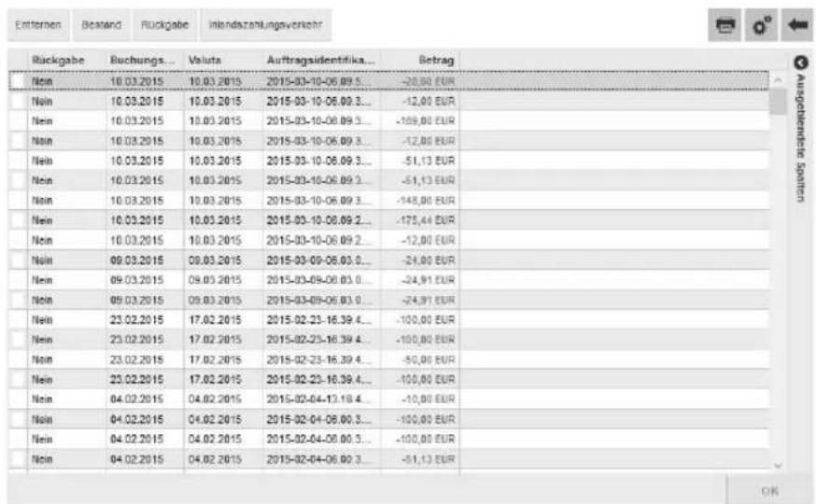
Task: Click Valuta 10.03.2015 in the -148,00 EUR row
Action: coord(215,201)
